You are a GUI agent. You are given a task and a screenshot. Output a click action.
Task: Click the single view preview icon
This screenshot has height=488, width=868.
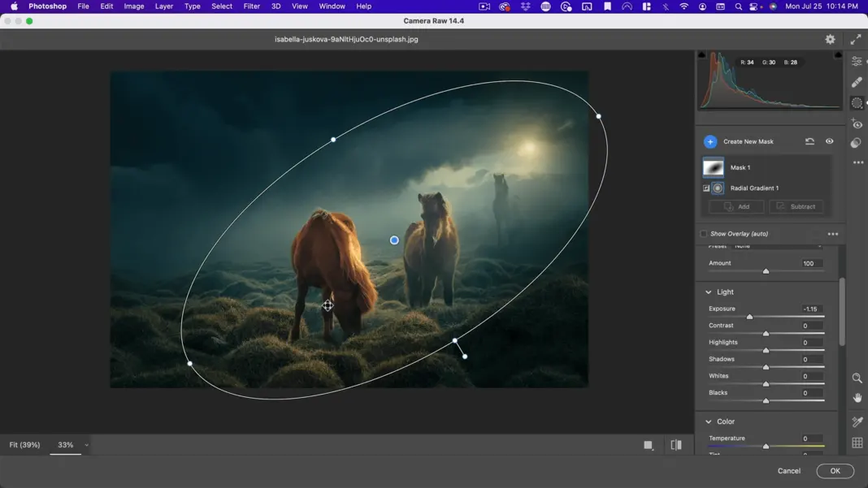649,445
